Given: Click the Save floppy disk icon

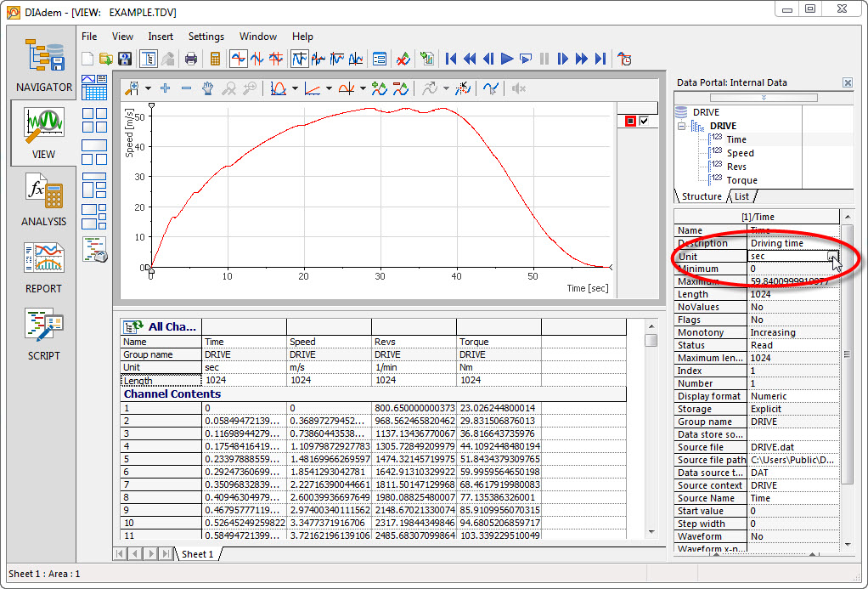Looking at the screenshot, I should [125, 59].
